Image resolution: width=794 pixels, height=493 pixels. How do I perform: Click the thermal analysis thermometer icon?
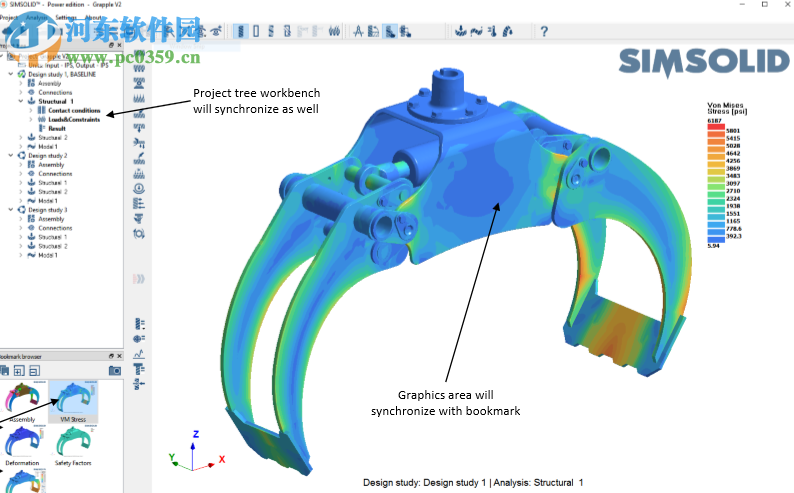[492, 31]
